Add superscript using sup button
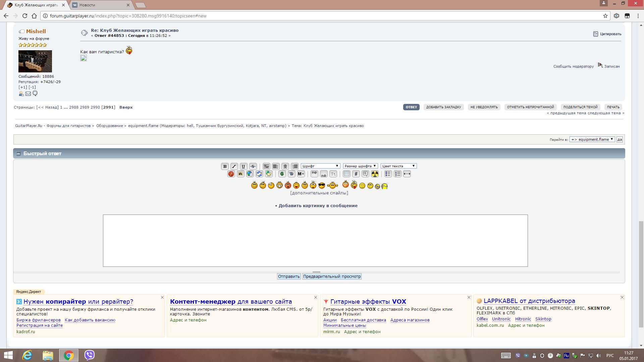 pos(314,174)
